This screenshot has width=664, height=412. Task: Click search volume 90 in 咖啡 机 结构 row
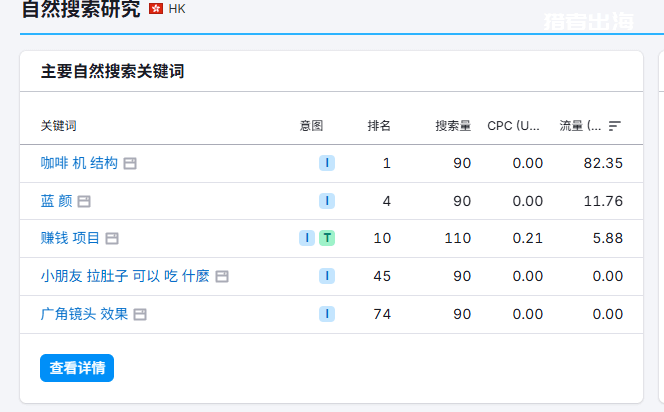tap(462, 163)
